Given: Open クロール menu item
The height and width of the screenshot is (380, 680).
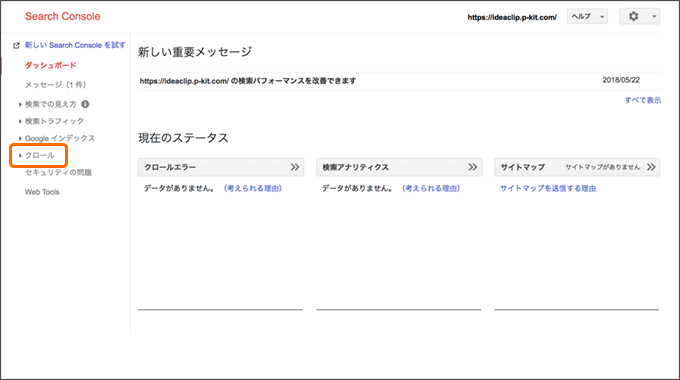Looking at the screenshot, I should [39, 155].
